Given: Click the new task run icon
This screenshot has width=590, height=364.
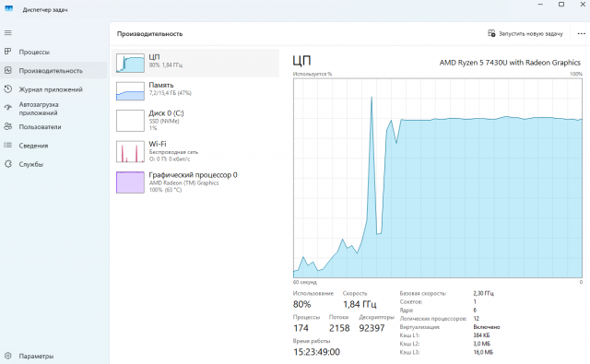Looking at the screenshot, I should pos(491,33).
